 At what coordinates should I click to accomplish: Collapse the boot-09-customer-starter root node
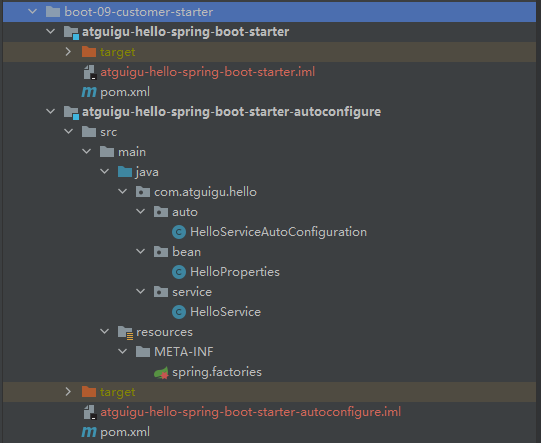coord(32,11)
